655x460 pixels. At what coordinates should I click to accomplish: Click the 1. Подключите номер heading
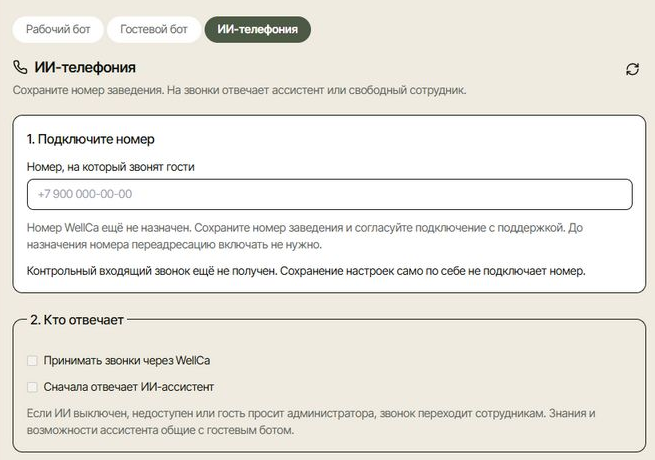[91, 139]
